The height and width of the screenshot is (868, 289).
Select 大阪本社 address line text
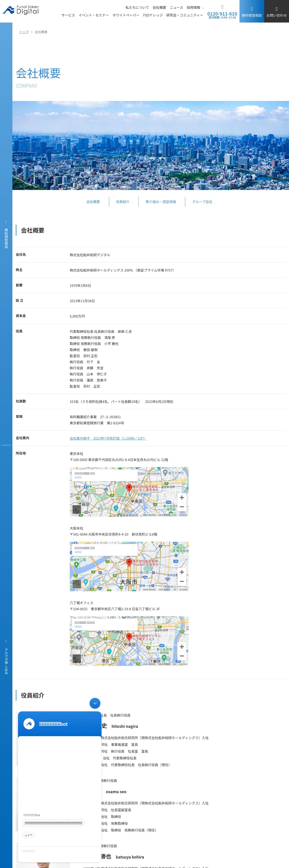113,535
